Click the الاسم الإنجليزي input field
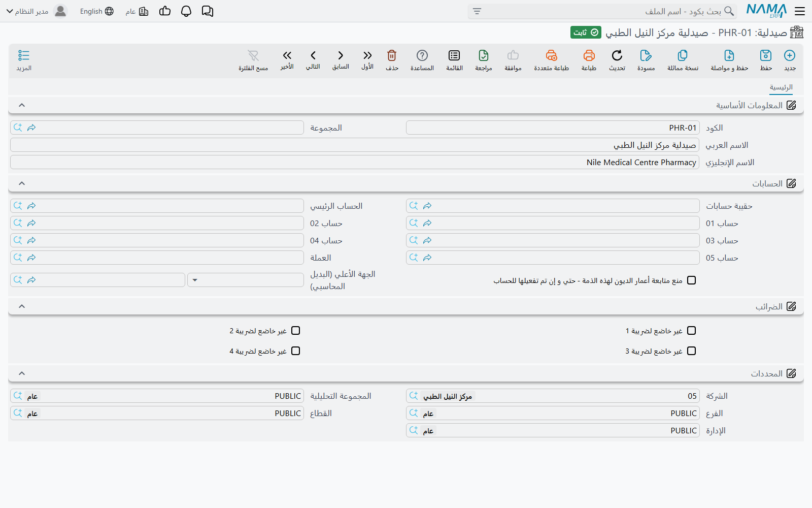The width and height of the screenshot is (812, 508). [x=355, y=162]
